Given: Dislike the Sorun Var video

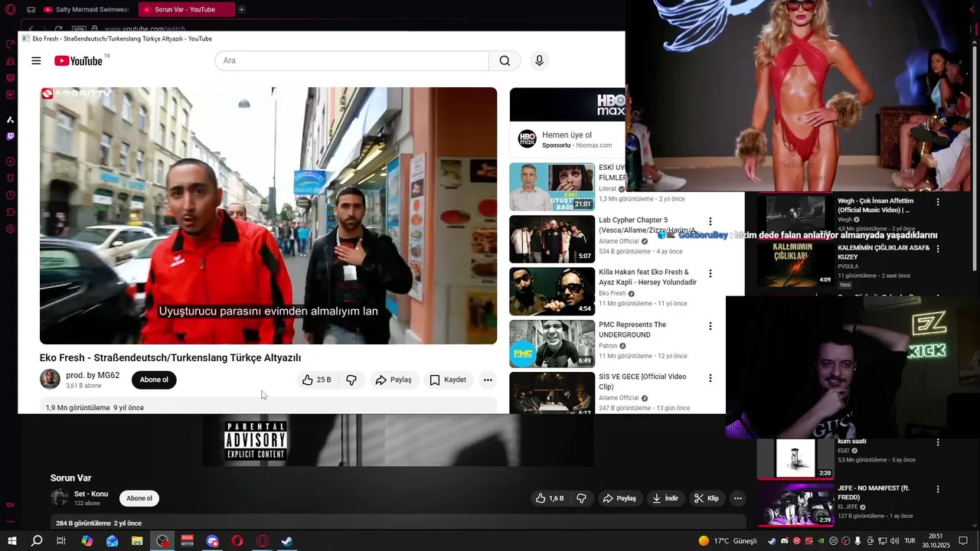Looking at the screenshot, I should click(581, 498).
